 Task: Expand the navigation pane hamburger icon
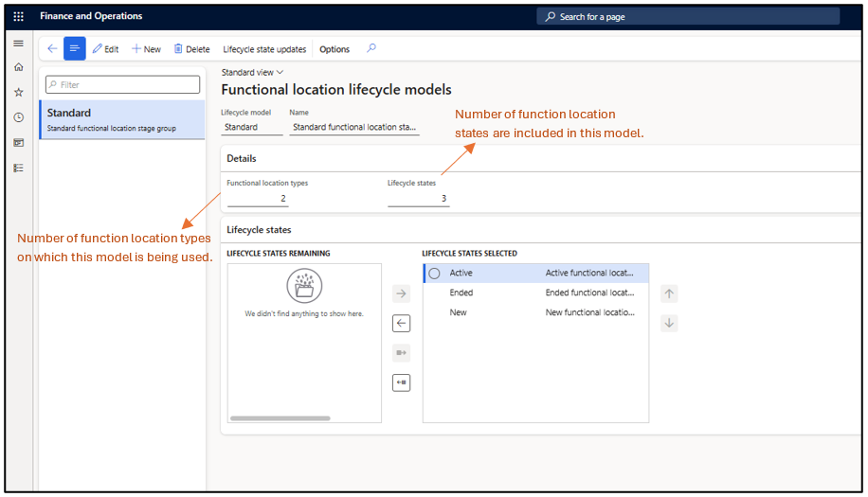tap(18, 44)
